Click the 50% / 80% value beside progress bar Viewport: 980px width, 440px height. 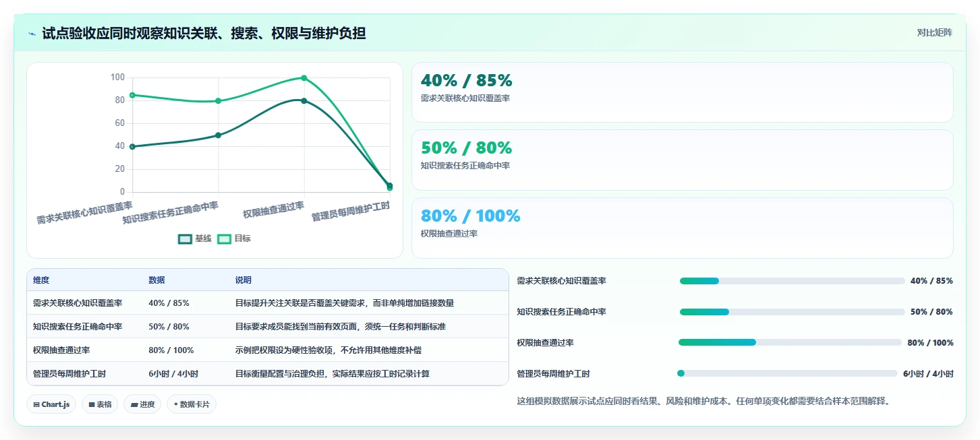[x=931, y=312]
